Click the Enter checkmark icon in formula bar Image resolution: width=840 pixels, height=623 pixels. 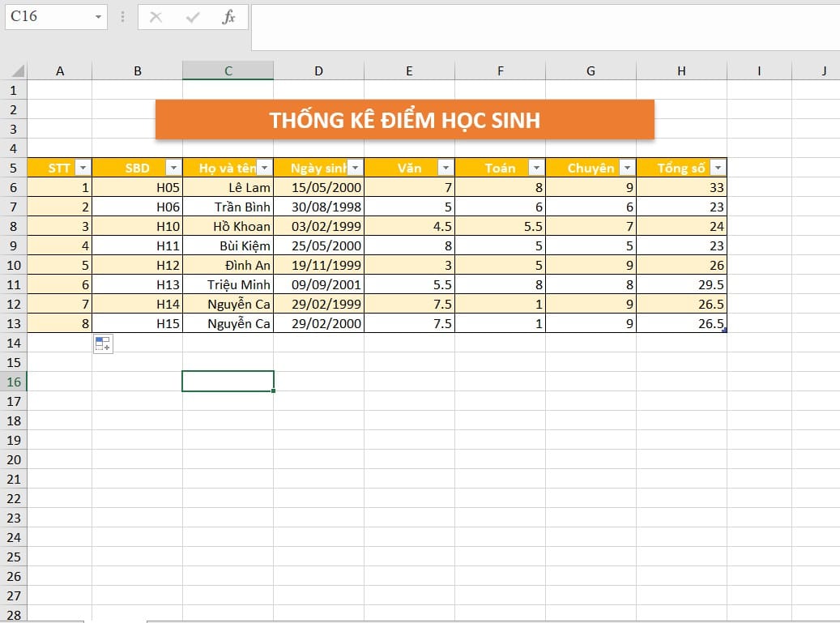[193, 17]
